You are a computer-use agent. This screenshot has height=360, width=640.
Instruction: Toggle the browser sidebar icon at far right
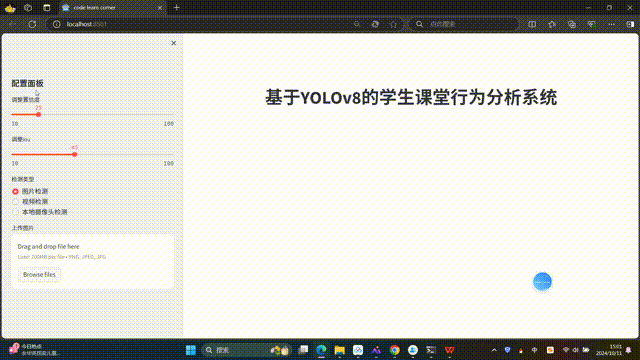pos(630,24)
